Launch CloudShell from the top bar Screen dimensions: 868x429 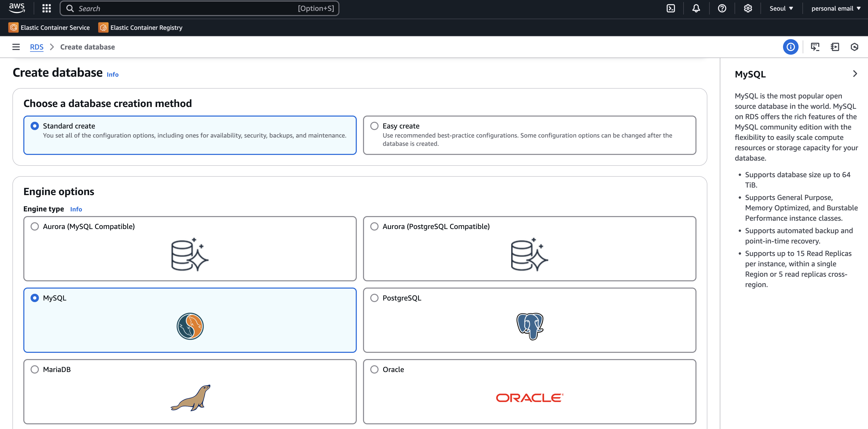click(x=671, y=9)
